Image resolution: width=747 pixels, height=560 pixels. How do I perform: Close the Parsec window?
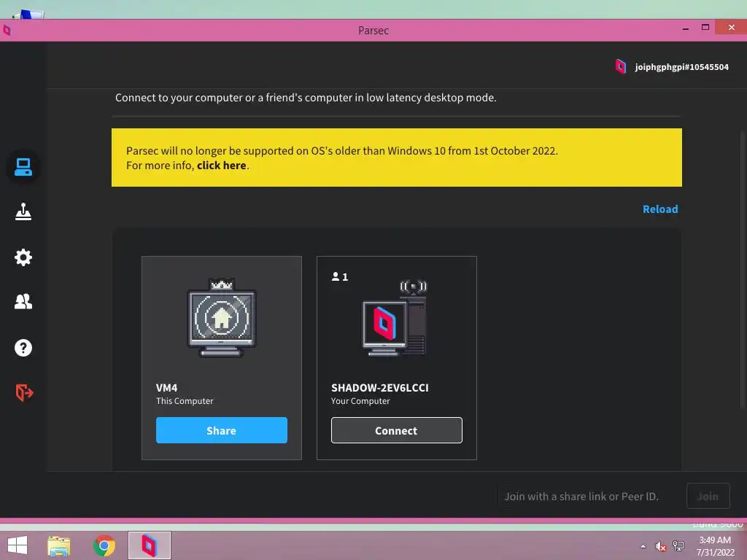pos(731,28)
